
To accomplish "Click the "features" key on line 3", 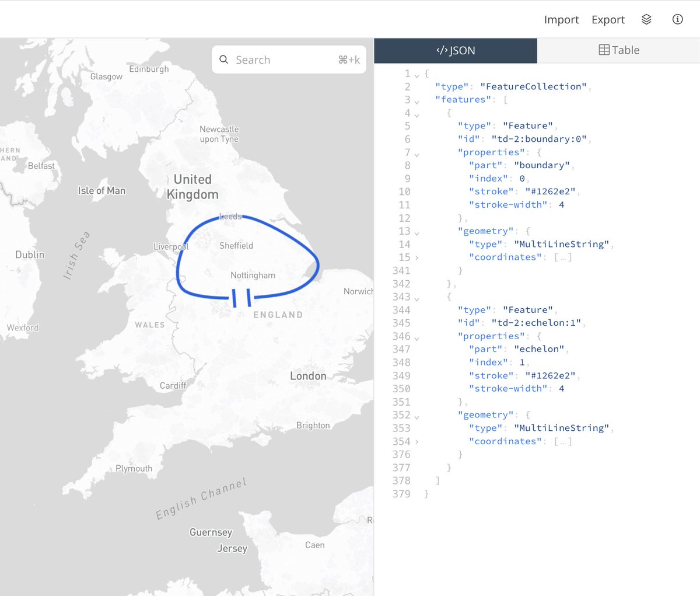I will coord(463,100).
